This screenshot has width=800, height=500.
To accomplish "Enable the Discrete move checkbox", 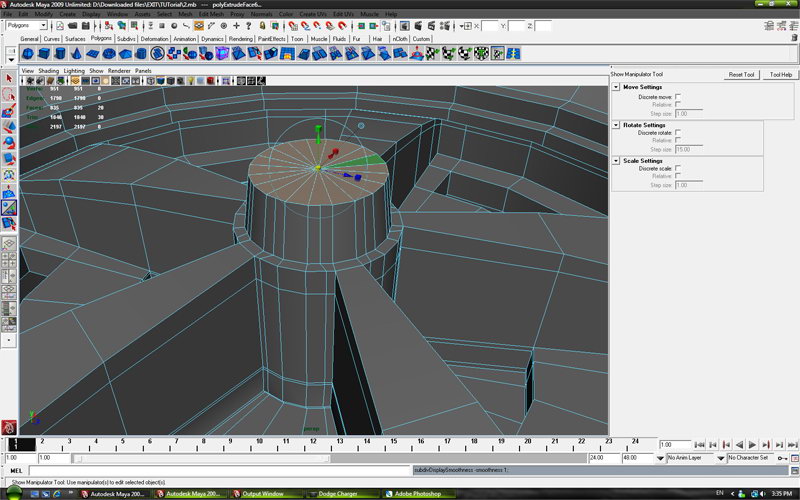I will tap(678, 97).
